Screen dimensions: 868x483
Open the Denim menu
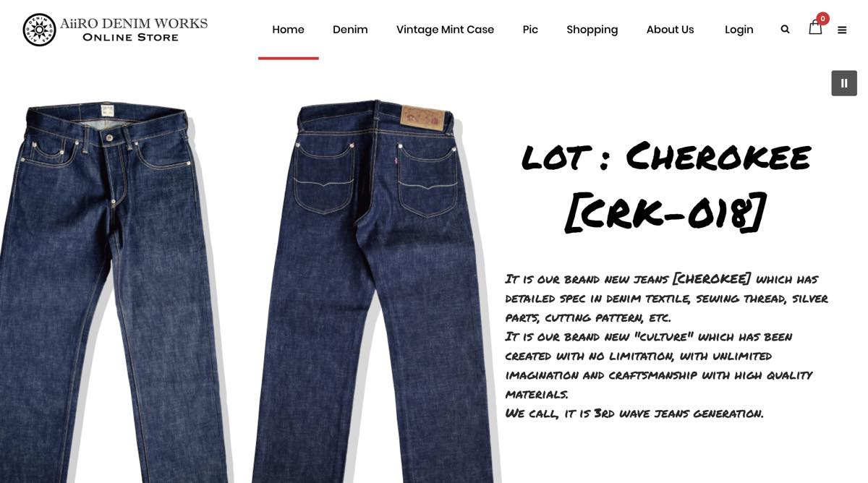tap(350, 30)
